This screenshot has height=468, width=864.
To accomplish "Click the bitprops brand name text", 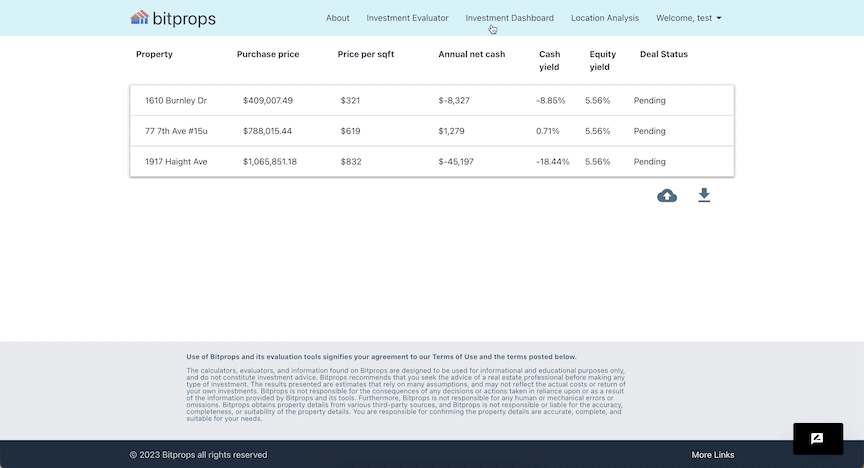I will click(x=184, y=18).
